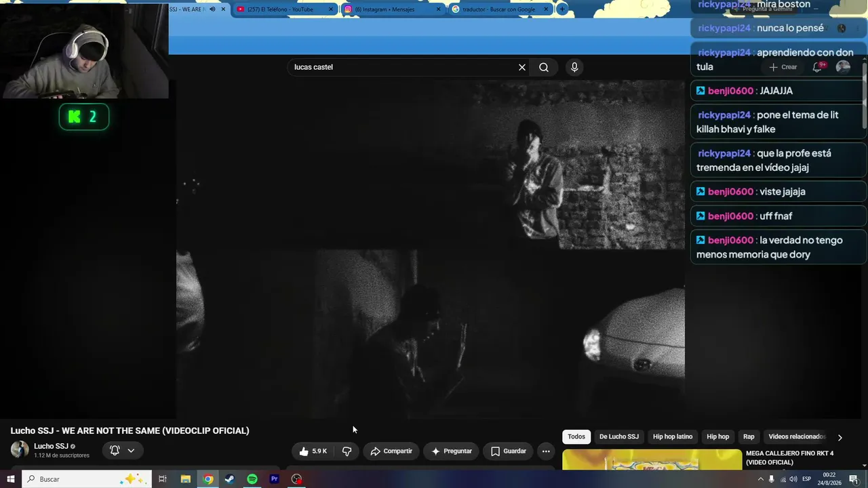The height and width of the screenshot is (488, 868).
Task: Clear the YouTube search text with the X
Action: click(x=522, y=67)
